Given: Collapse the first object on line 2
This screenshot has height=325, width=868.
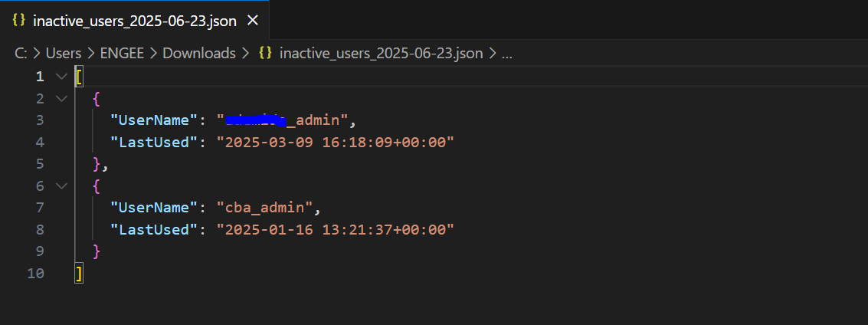Looking at the screenshot, I should point(61,99).
